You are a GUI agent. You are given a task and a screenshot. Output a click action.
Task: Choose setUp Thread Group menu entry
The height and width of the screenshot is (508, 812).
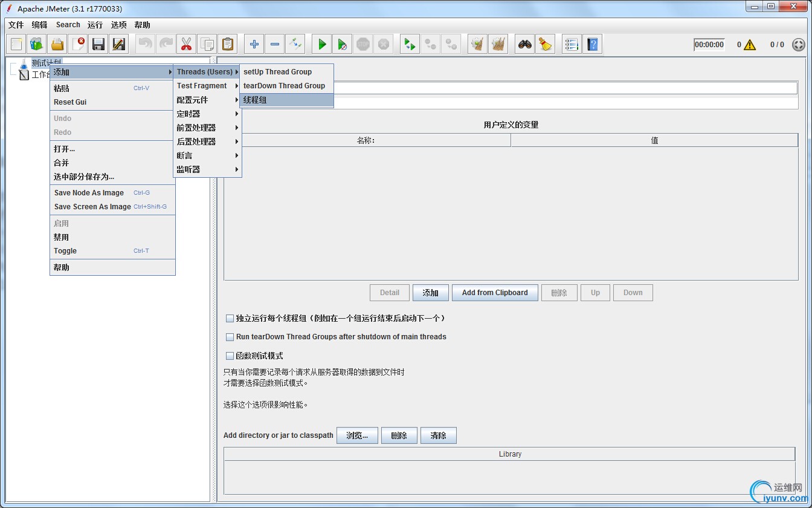286,72
